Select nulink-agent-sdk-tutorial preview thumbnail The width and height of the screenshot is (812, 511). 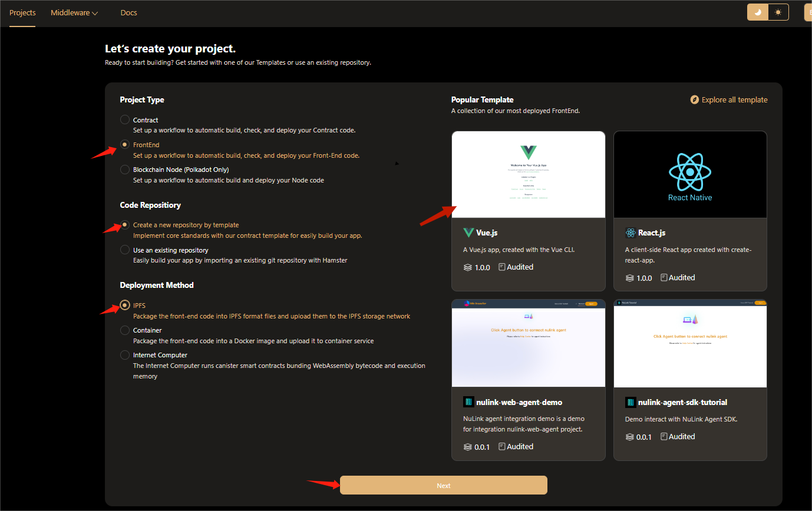click(690, 343)
